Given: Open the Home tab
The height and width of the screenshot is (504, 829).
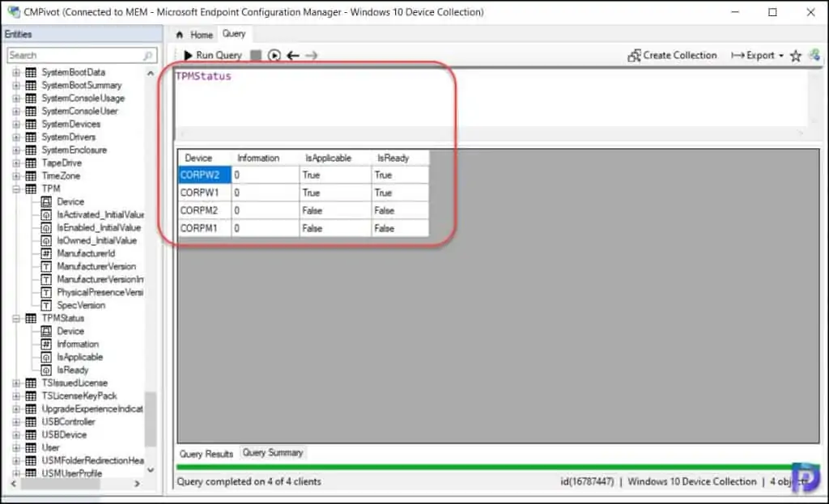Looking at the screenshot, I should 194,35.
